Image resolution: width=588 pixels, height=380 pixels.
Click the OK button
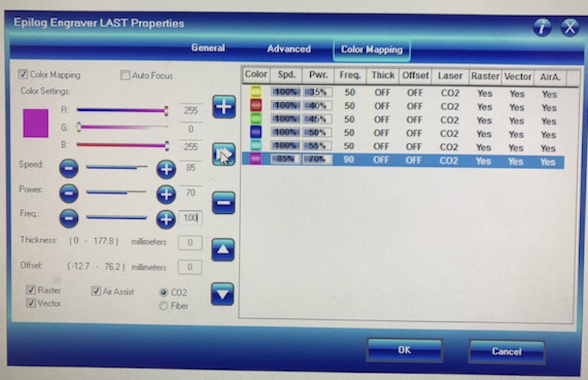(405, 350)
